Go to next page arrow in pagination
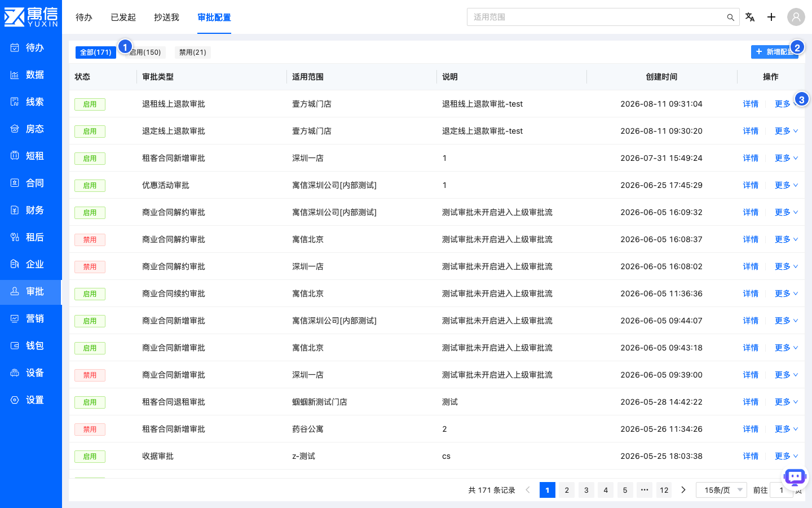Screen dimensions: 812x508 [x=683, y=490]
